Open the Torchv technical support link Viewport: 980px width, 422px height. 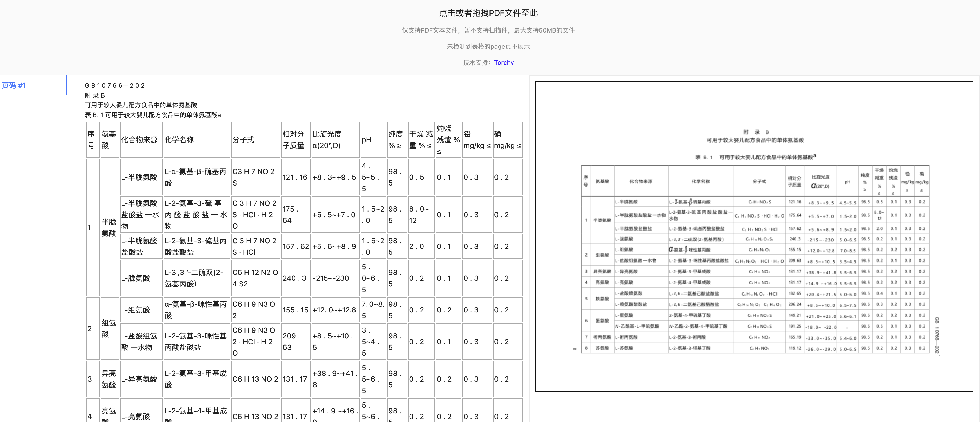(504, 62)
